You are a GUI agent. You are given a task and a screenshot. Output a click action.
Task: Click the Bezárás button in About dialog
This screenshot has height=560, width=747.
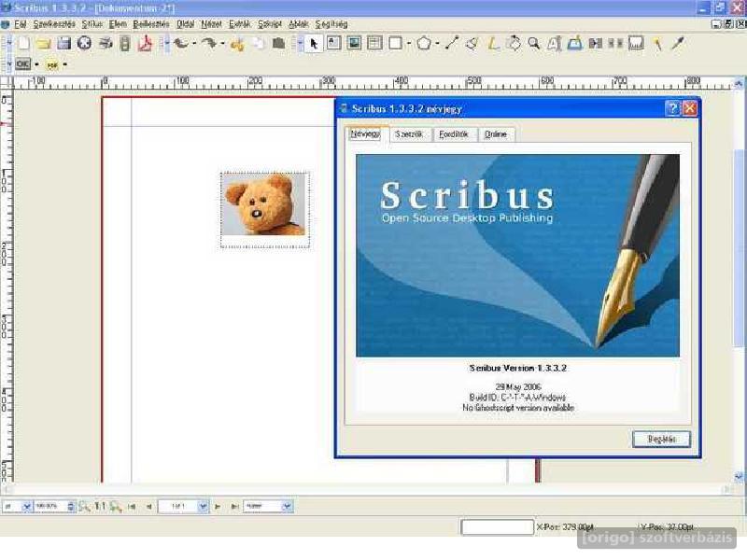661,439
